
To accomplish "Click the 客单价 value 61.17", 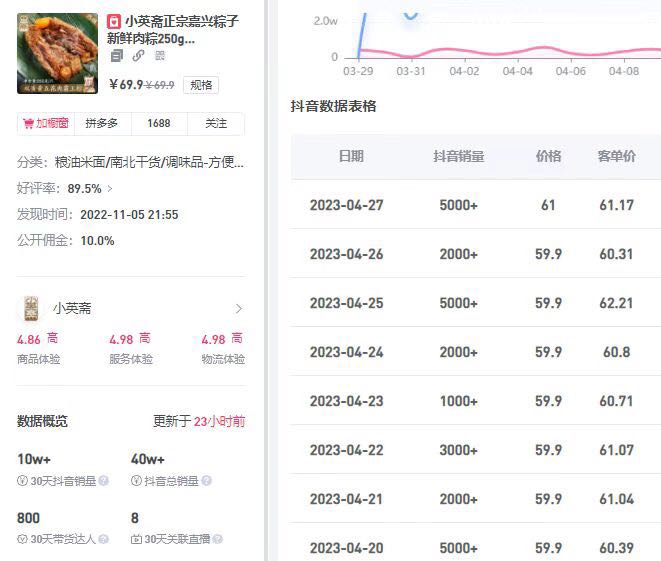I will point(617,205).
